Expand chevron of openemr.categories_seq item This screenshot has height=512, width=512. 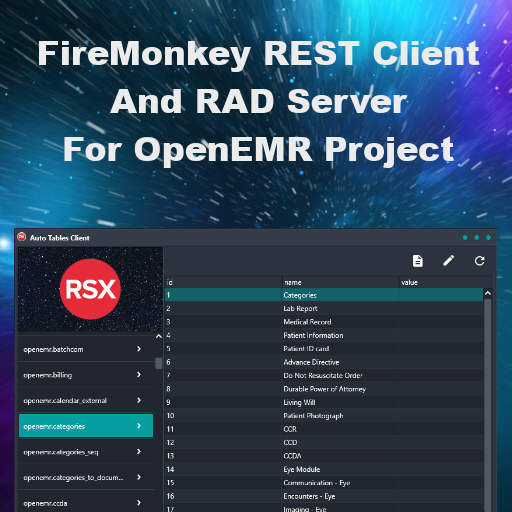tap(139, 451)
